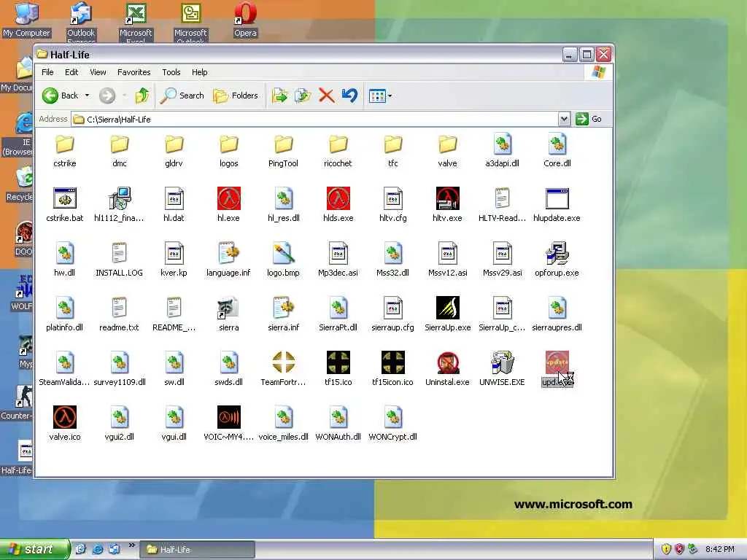Select the My Computer desktop icon
This screenshot has height=560, width=747.
coord(26,20)
